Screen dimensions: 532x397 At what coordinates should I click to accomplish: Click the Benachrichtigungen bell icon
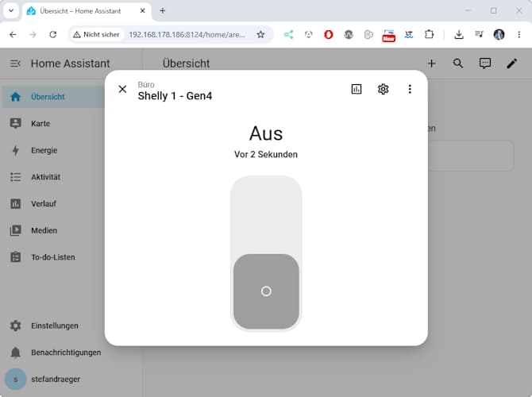click(x=15, y=353)
